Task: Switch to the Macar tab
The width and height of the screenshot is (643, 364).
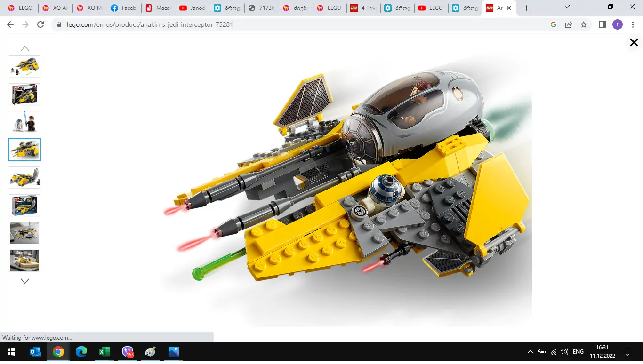Action: coord(158,8)
